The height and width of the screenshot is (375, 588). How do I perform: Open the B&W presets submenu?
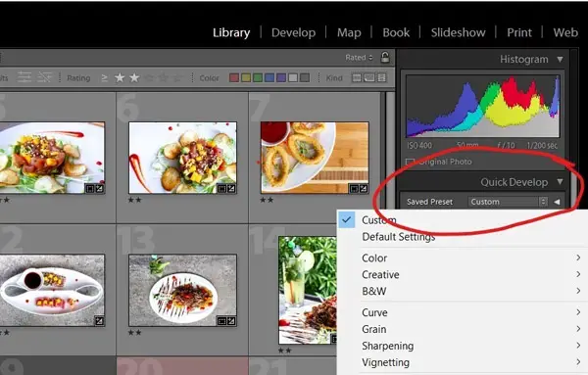pos(463,291)
